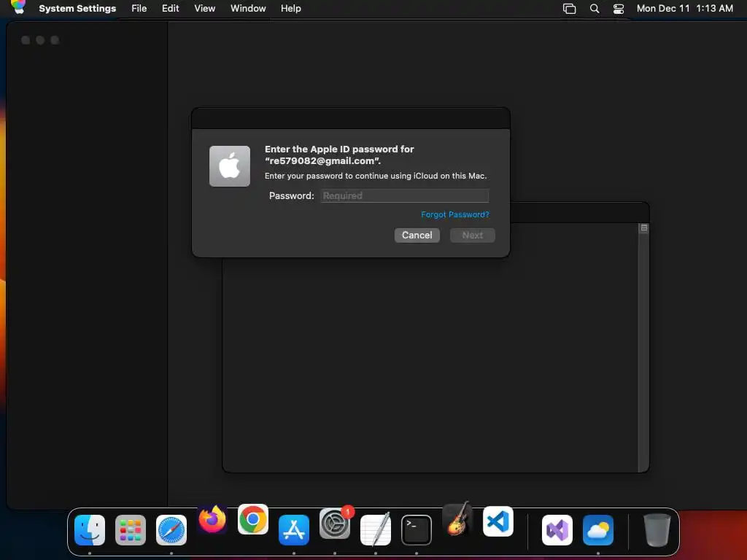Open the System Settings app menu
Viewport: 747px width, 560px height.
77,9
